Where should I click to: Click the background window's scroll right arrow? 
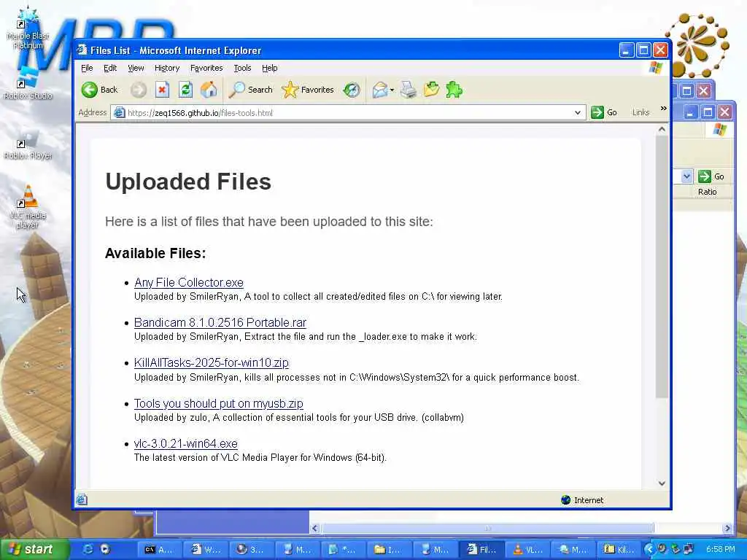[x=727, y=528]
